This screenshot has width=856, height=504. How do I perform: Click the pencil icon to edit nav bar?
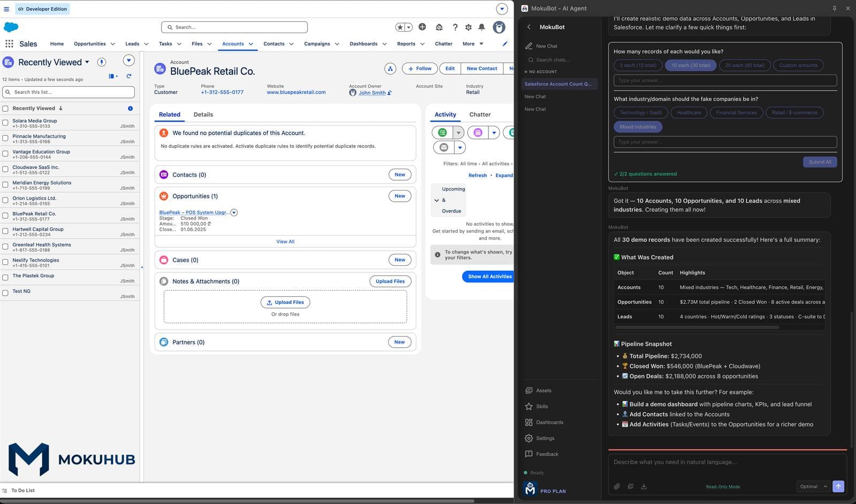click(505, 44)
